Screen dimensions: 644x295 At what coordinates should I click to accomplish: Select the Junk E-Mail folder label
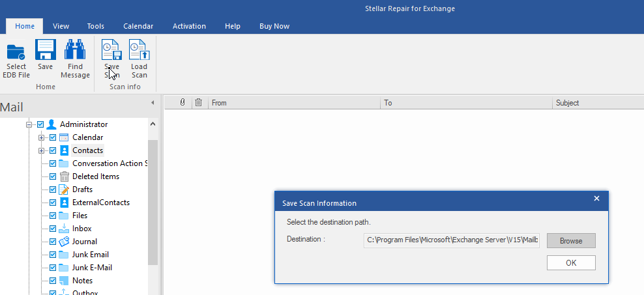[92, 268]
